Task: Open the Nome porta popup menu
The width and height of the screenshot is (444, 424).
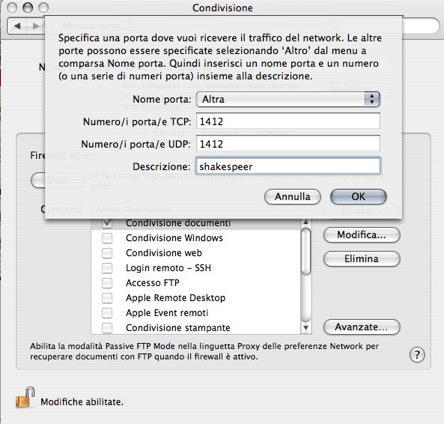Action: point(288,99)
